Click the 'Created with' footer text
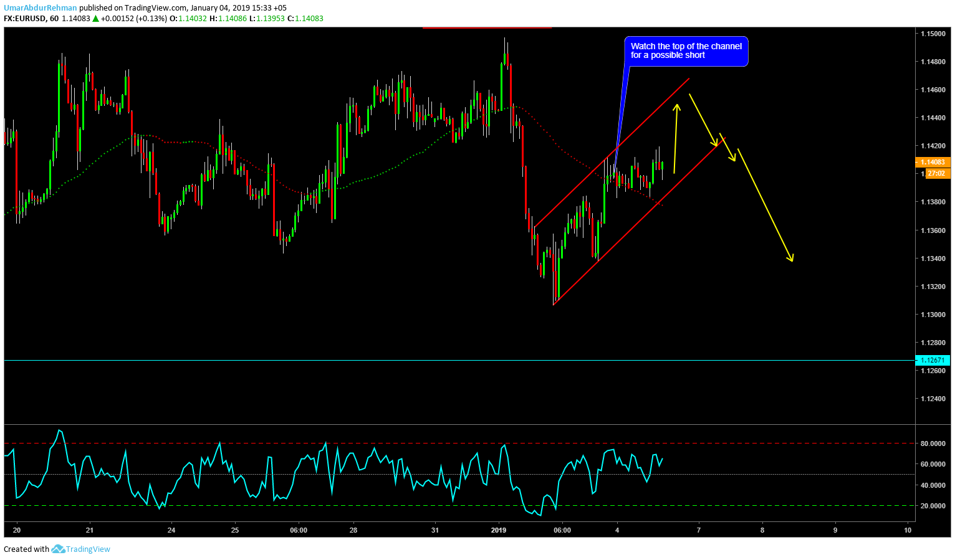955x560 pixels. point(26,549)
